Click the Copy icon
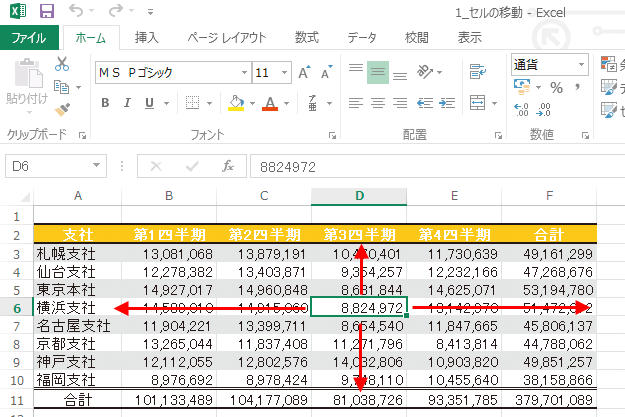 pyautogui.click(x=61, y=87)
